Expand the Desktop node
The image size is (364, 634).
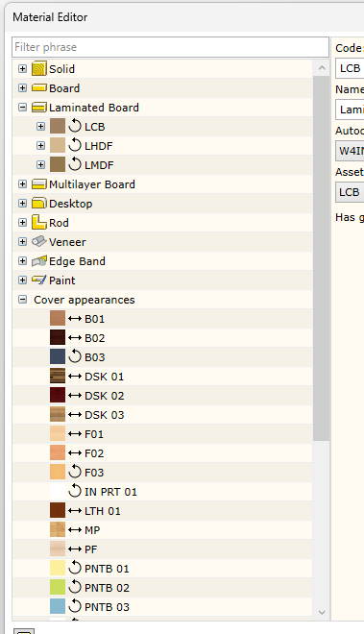click(x=23, y=204)
